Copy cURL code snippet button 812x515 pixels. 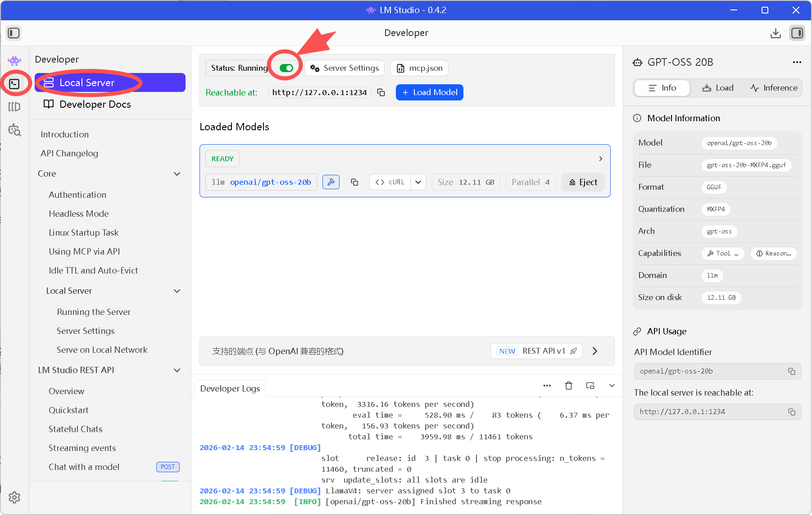[390, 182]
